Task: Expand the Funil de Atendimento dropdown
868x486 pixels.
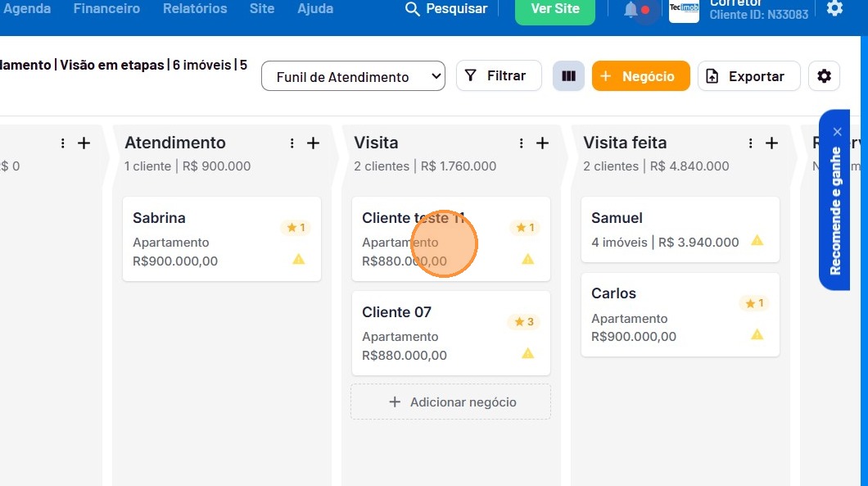Action: pyautogui.click(x=353, y=76)
